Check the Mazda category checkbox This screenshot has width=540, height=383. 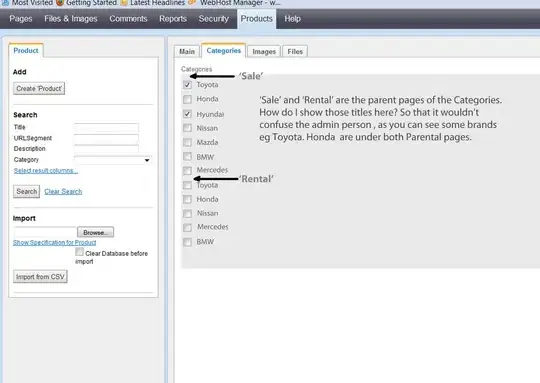click(187, 142)
